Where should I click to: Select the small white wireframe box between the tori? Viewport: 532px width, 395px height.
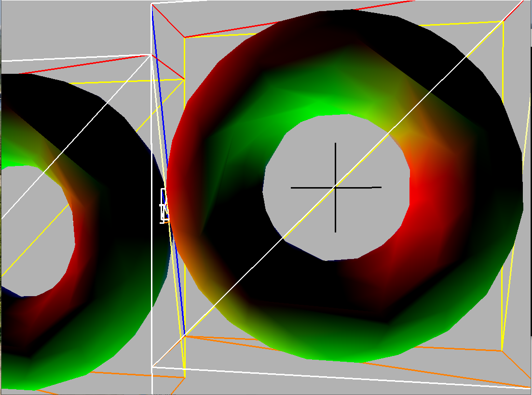tap(164, 205)
